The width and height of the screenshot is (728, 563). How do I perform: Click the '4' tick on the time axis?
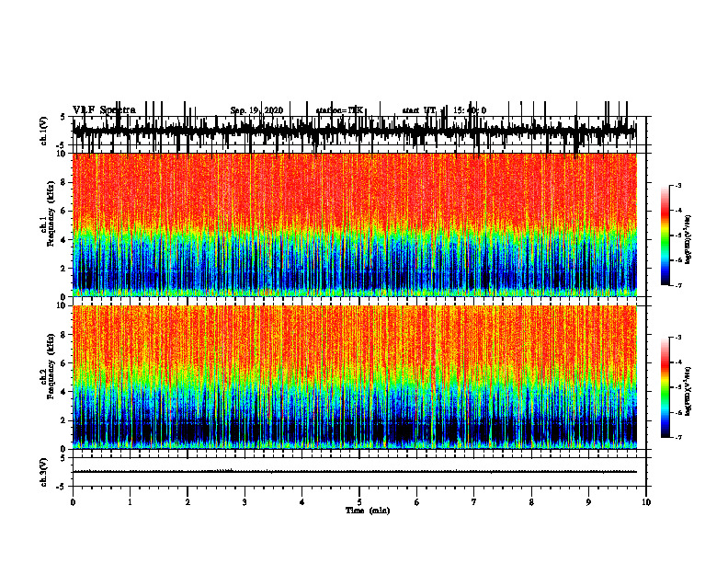click(302, 502)
